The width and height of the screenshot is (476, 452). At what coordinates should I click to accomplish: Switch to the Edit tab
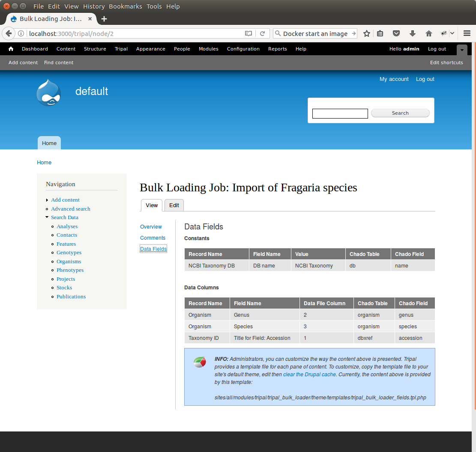click(174, 205)
